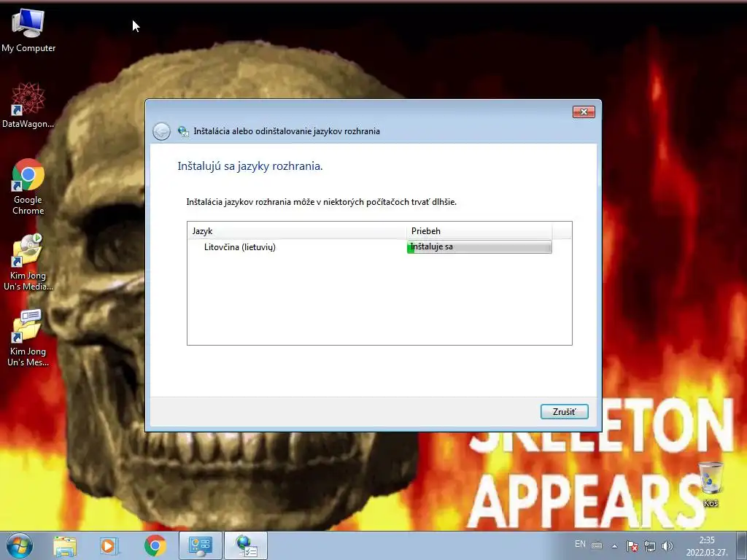This screenshot has width=747, height=560.
Task: Open the Kôš recycle bin icon
Action: pyautogui.click(x=711, y=484)
